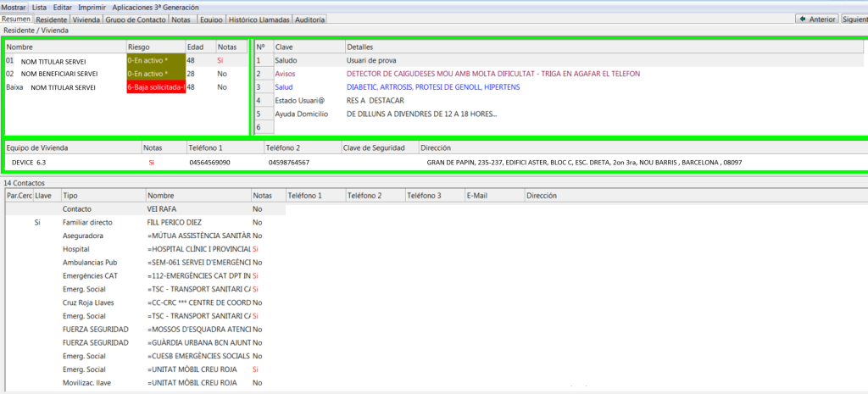Switch to the Vivienda tab
The width and height of the screenshot is (868, 394).
pos(86,19)
